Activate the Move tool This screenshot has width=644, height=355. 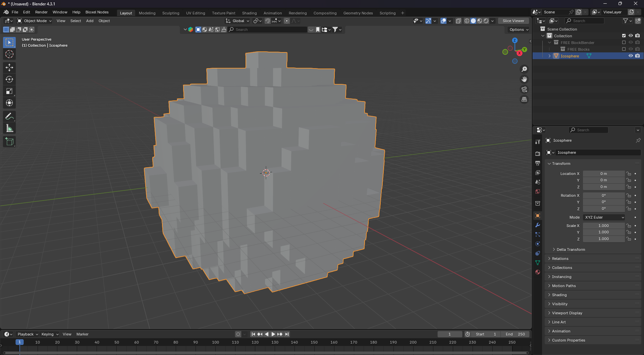(x=9, y=68)
